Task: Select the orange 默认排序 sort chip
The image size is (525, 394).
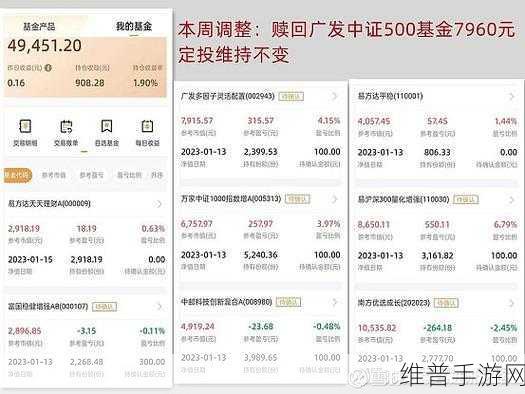Action: 17,175
